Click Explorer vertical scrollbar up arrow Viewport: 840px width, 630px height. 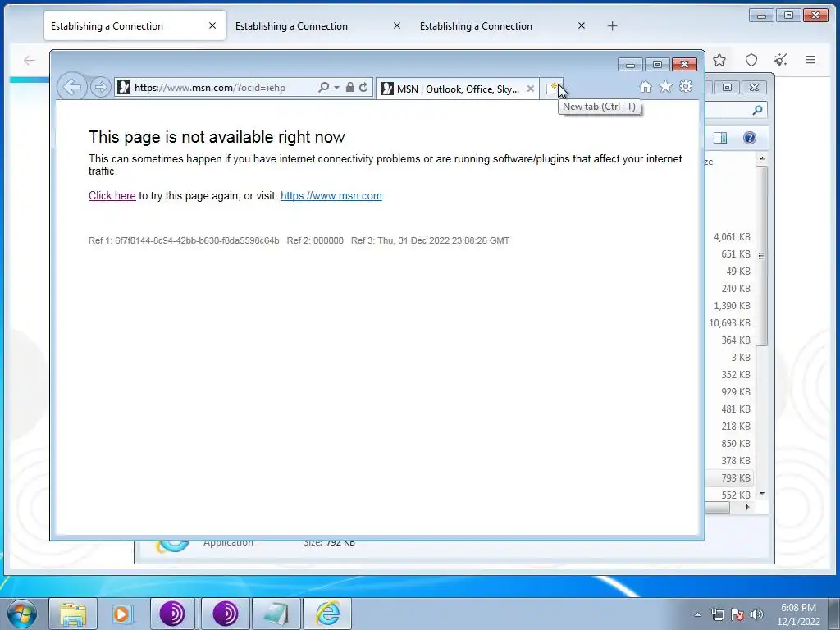[x=762, y=159]
